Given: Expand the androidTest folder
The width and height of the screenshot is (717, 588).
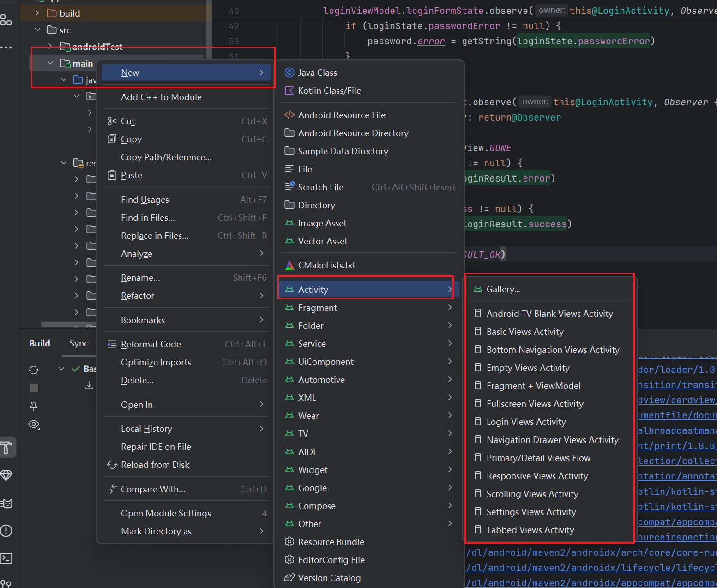Looking at the screenshot, I should [x=50, y=47].
